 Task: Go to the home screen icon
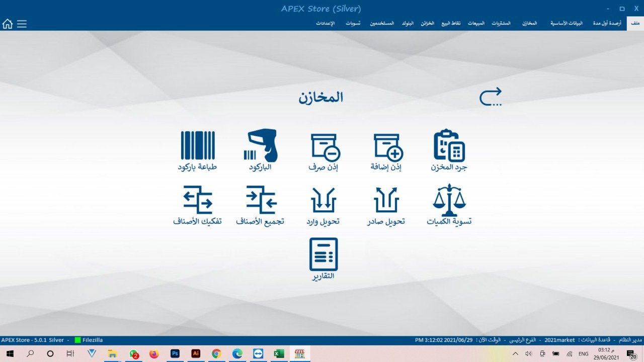8,24
